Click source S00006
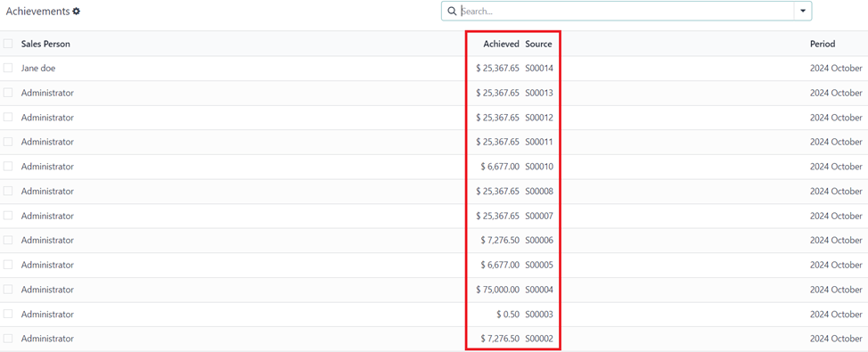868x352 pixels. pyautogui.click(x=539, y=241)
